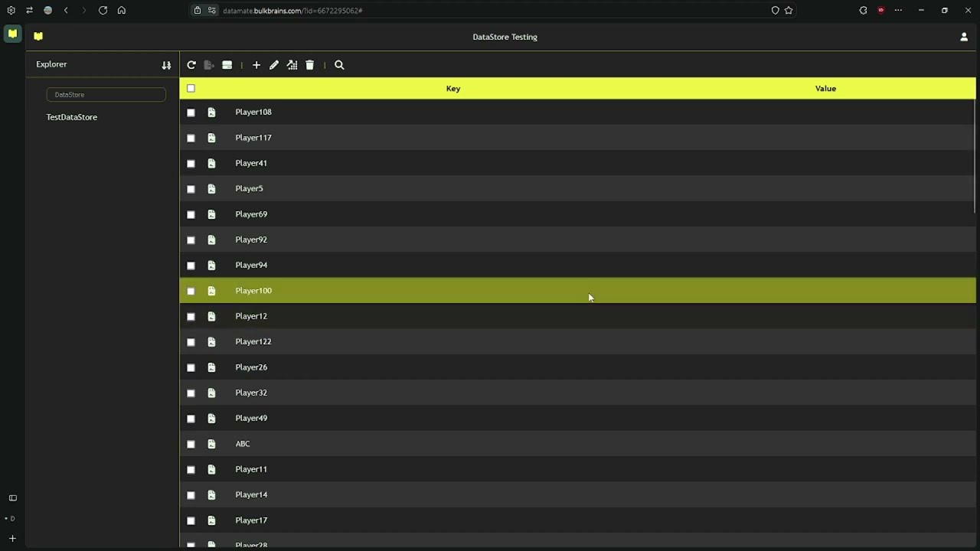Screen dimensions: 980x551
Task: Toggle the browser sidebar panel icon
Action: click(x=12, y=498)
